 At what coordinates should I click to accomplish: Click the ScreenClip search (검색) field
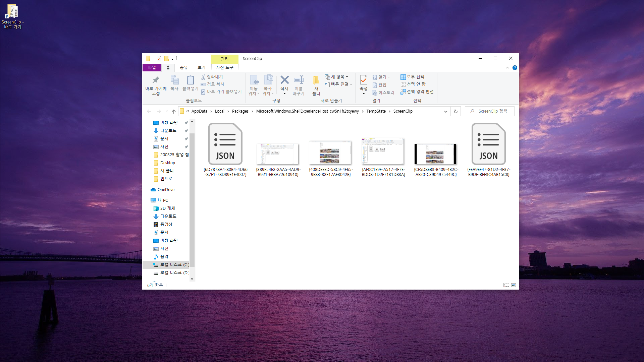coord(492,111)
